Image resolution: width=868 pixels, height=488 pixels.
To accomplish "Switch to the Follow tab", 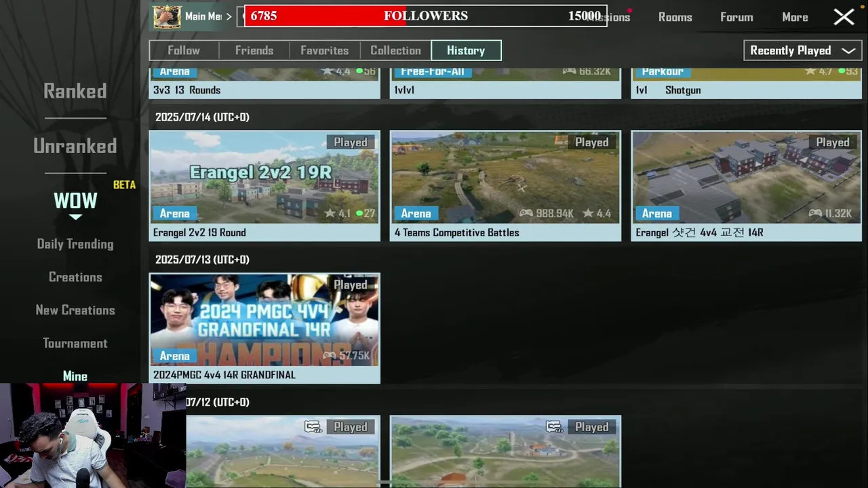I will (184, 50).
